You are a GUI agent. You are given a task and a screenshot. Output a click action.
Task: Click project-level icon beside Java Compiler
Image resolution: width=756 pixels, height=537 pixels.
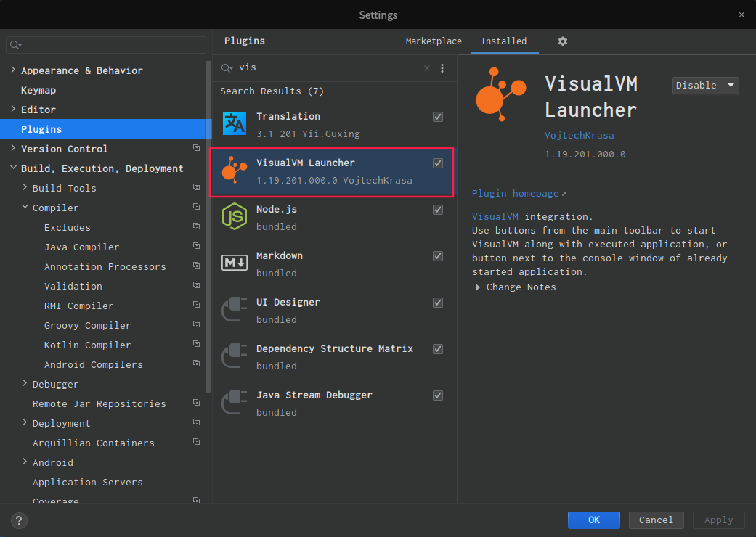pos(196,245)
